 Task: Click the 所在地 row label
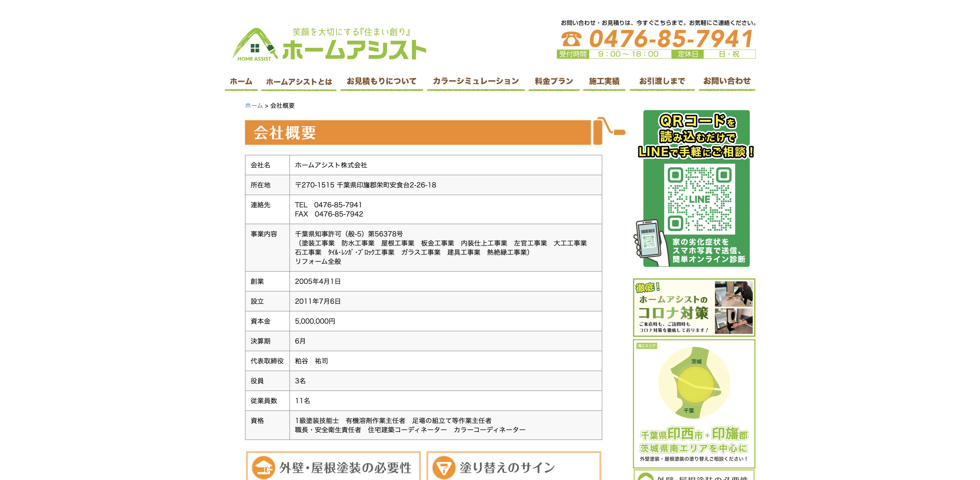coord(260,185)
